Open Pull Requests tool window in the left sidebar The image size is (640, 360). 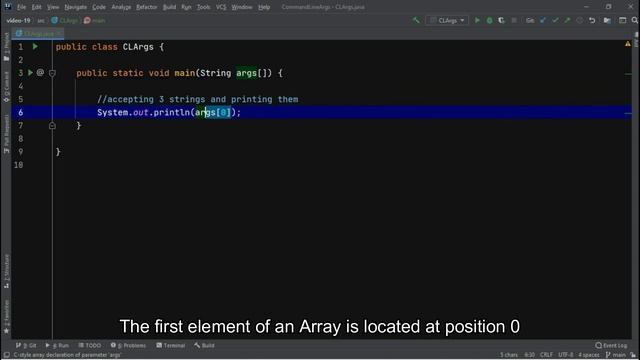click(x=6, y=134)
